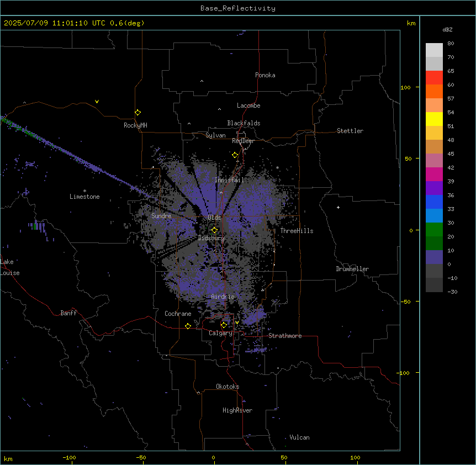Click the 2025/07/09 11:01:10 UTC timestamp
This screenshot has height=465, width=476.
pos(55,23)
